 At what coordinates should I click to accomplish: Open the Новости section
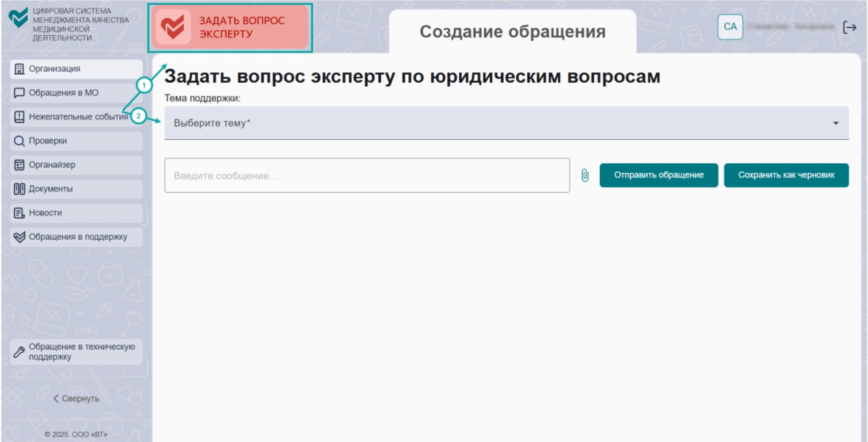(x=76, y=213)
